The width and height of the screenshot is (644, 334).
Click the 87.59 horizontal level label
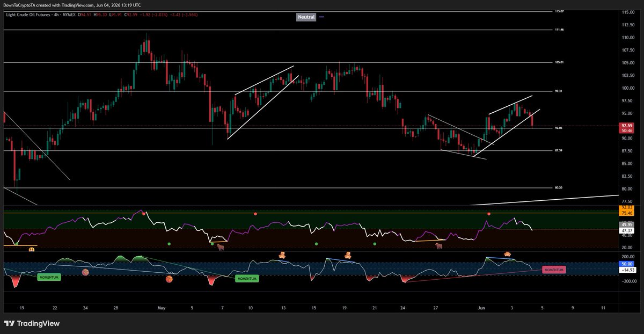pos(559,151)
